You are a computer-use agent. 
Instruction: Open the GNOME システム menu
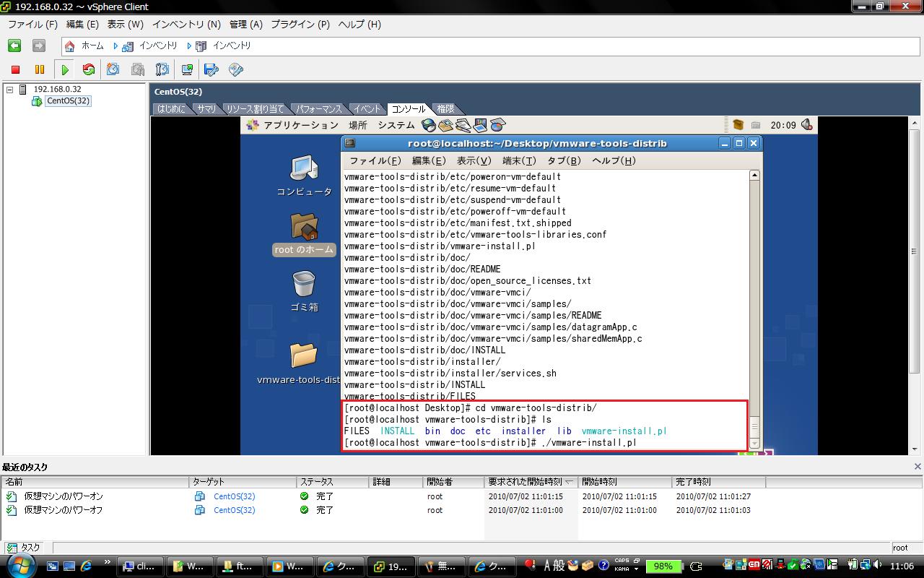(x=396, y=125)
